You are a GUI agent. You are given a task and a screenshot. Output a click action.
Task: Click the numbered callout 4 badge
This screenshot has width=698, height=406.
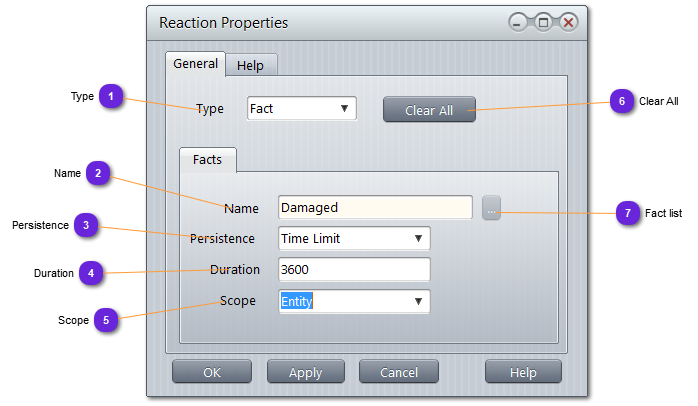click(91, 273)
